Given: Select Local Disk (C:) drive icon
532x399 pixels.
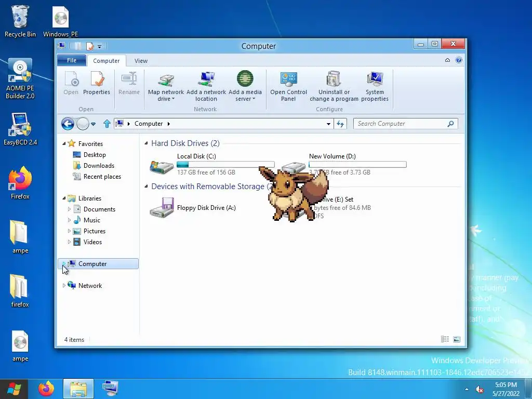Looking at the screenshot, I should pyautogui.click(x=162, y=166).
